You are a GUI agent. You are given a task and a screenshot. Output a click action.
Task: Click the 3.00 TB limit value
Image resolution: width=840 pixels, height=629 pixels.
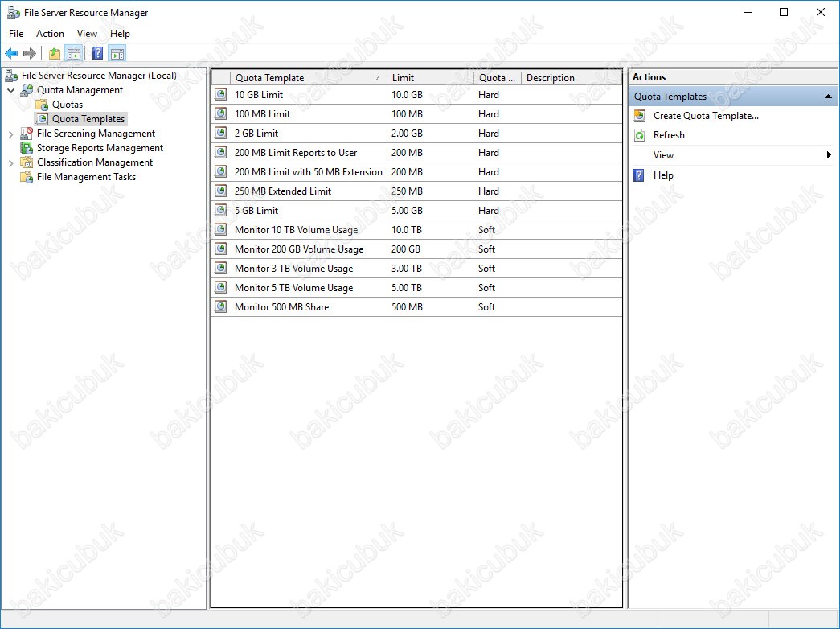[407, 269]
